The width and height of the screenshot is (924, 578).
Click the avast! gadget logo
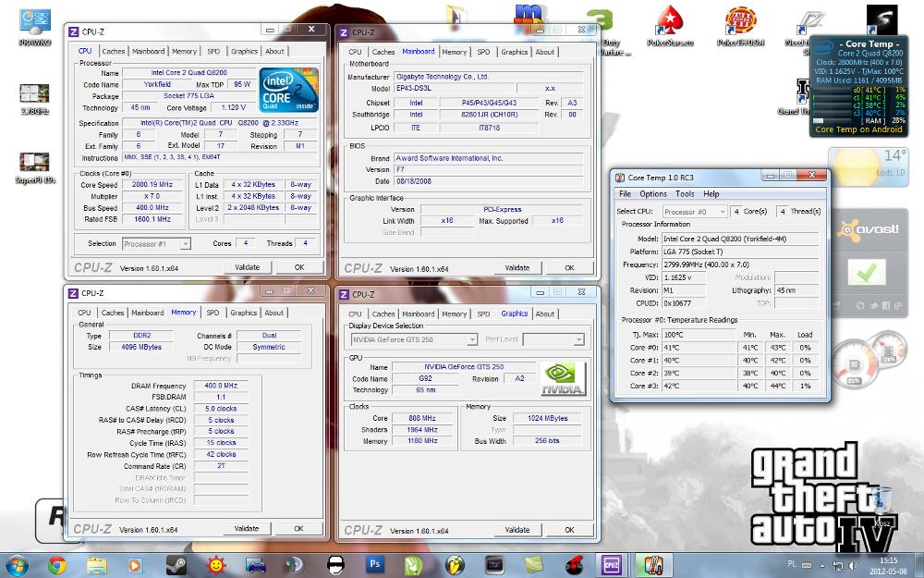click(x=869, y=228)
